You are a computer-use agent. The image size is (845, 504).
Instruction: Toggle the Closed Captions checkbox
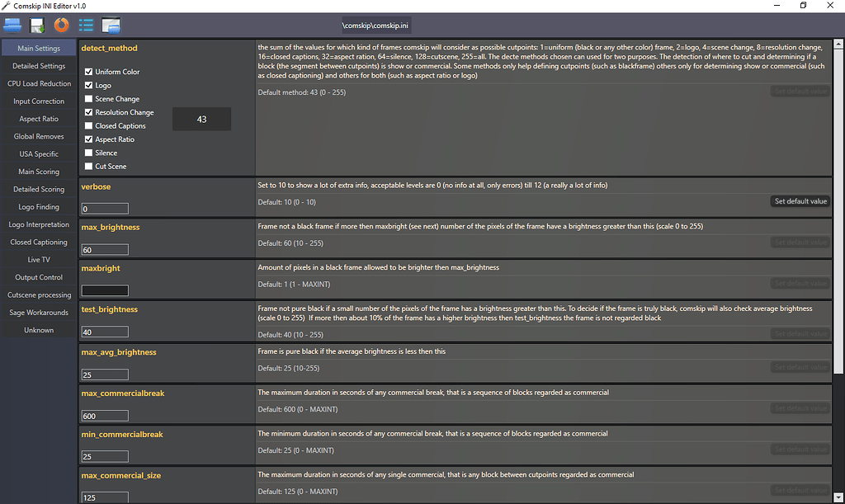88,126
